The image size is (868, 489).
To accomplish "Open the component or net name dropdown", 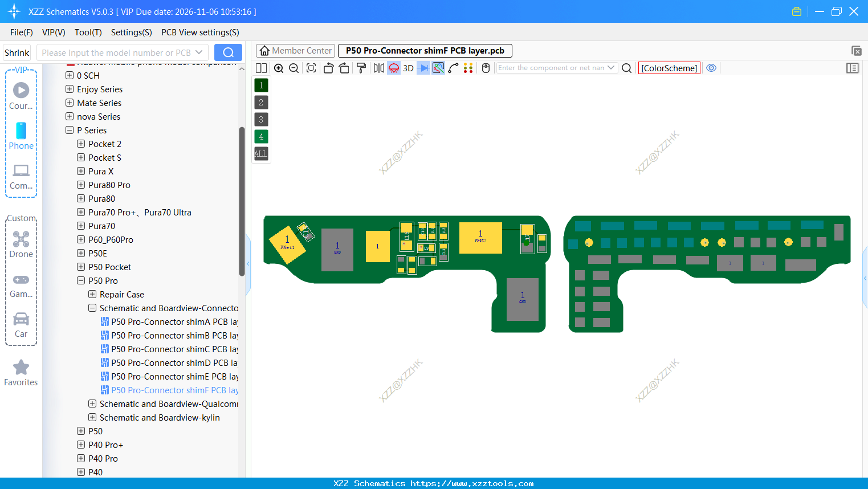I will 611,68.
